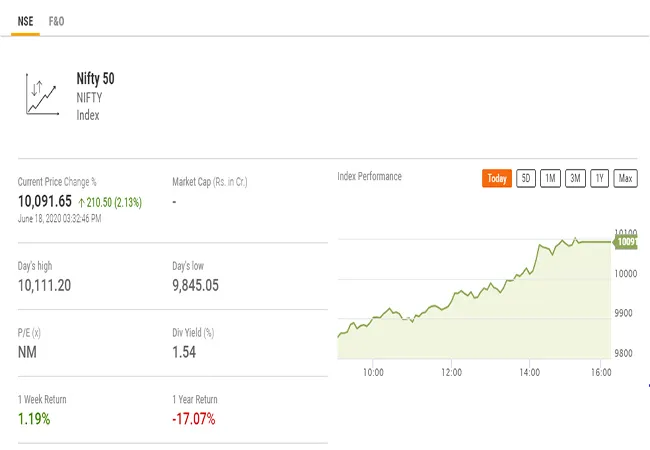The image size is (650, 450).
Task: Click the NIFTY symbol text
Action: pyautogui.click(x=89, y=98)
